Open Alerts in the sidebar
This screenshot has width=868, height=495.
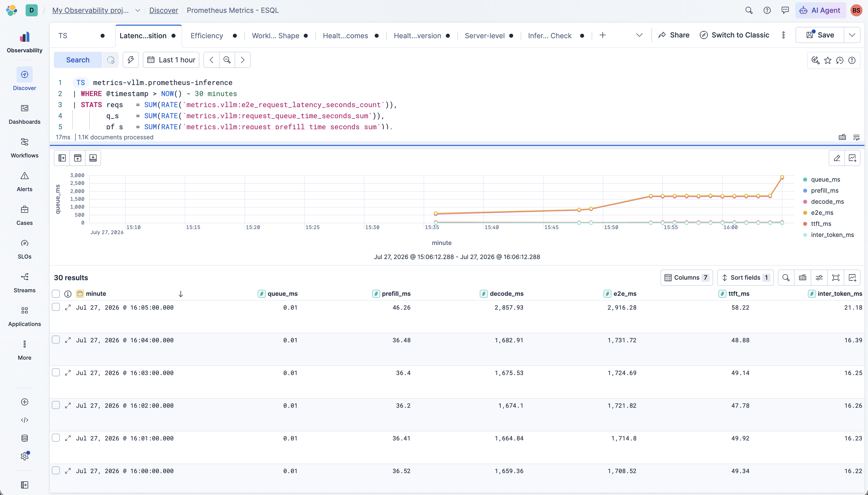(x=24, y=182)
